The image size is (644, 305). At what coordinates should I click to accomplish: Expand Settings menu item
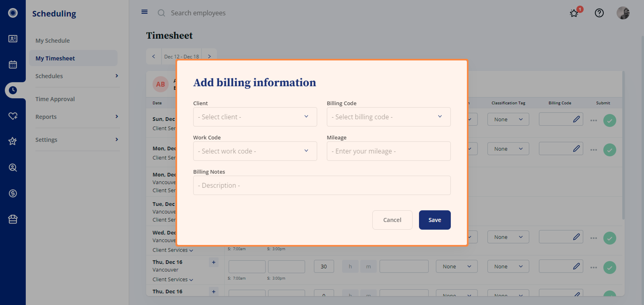click(77, 140)
